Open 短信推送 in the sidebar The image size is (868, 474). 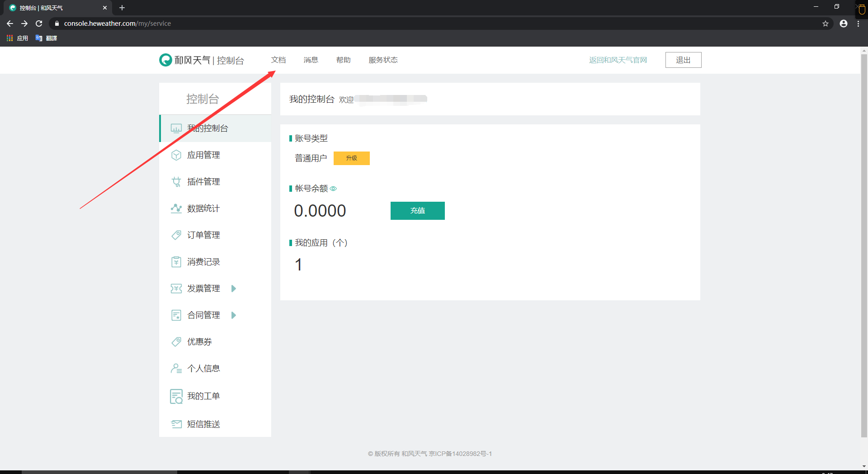click(x=215, y=424)
